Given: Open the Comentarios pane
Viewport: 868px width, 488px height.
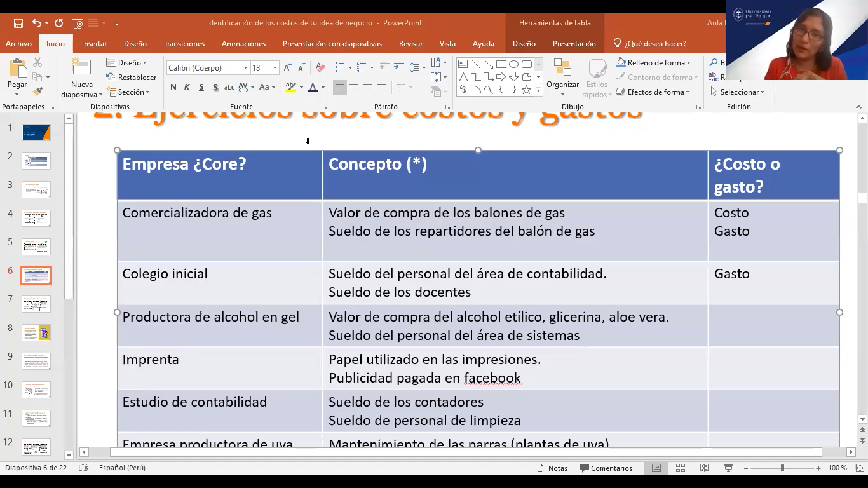Looking at the screenshot, I should (x=606, y=468).
